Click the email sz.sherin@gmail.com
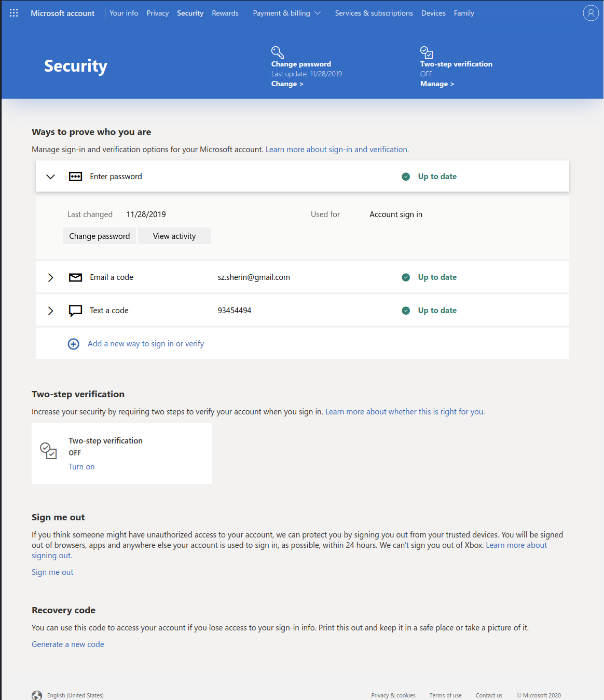The width and height of the screenshot is (604, 700). [x=254, y=277]
